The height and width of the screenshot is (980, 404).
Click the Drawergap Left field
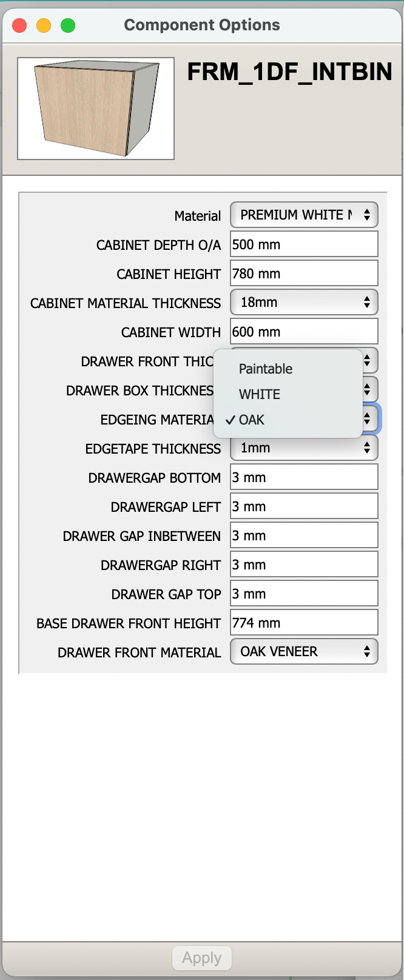click(x=304, y=506)
